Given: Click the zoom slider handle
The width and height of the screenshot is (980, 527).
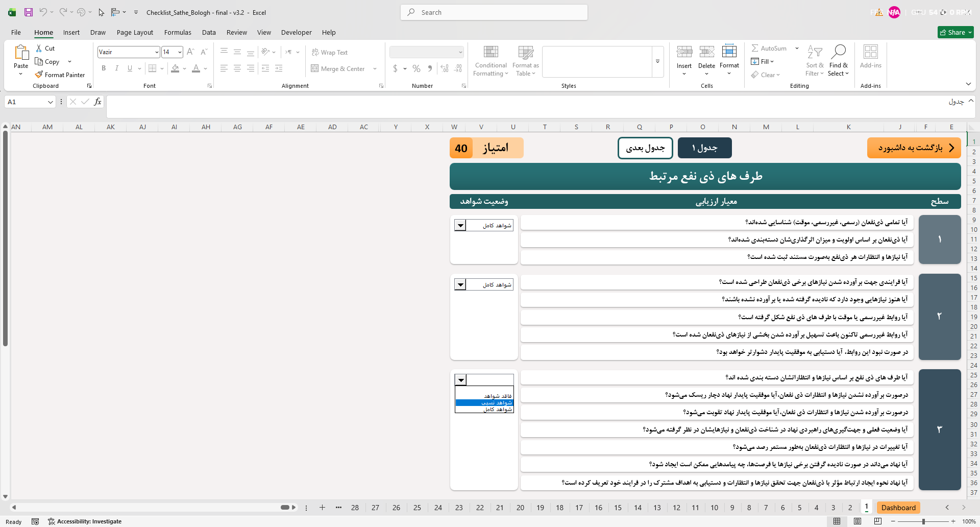Looking at the screenshot, I should coord(923,521).
